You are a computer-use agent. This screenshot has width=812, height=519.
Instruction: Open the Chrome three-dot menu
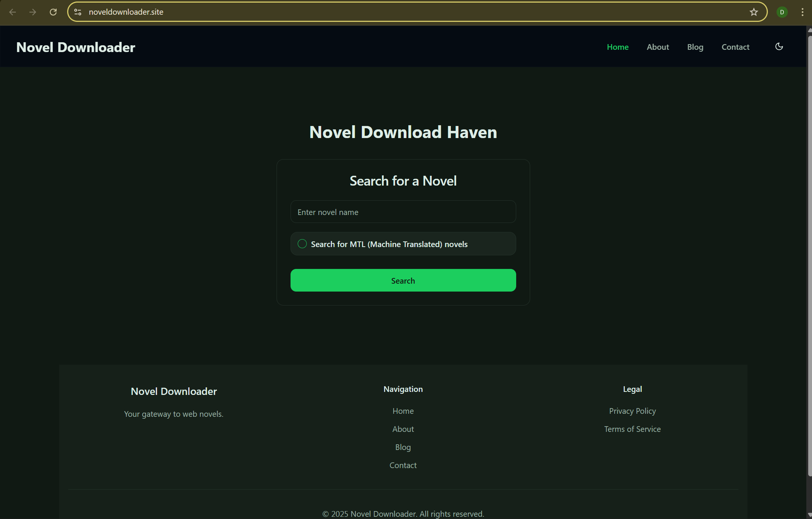(802, 12)
